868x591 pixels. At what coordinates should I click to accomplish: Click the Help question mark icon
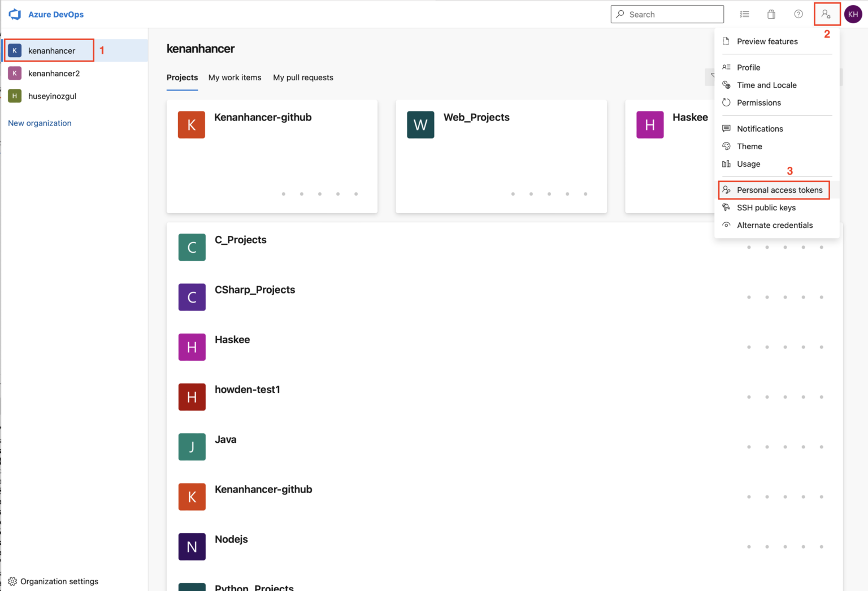pos(798,14)
